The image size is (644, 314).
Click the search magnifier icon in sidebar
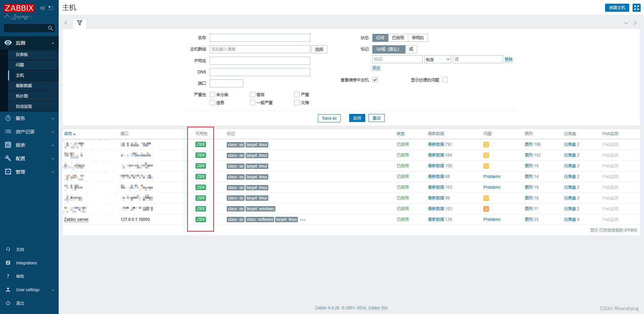pyautogui.click(x=51, y=28)
